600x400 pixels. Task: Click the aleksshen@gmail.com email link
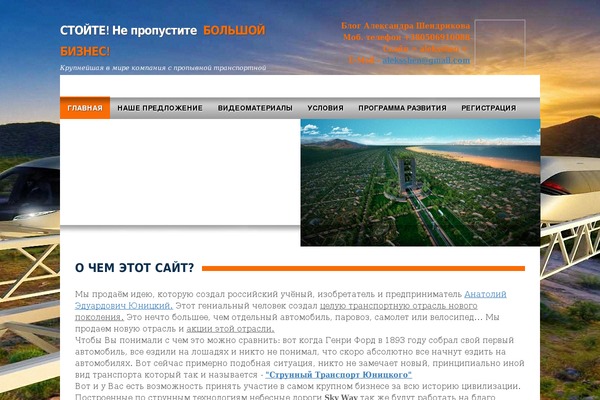tap(426, 60)
